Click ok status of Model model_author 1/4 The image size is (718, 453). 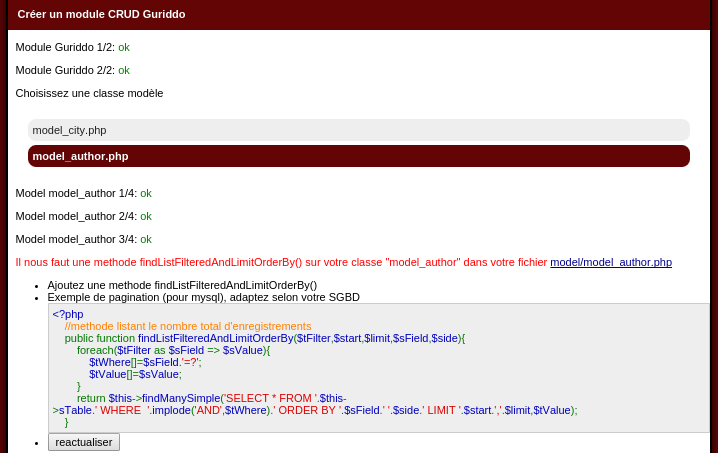(146, 194)
